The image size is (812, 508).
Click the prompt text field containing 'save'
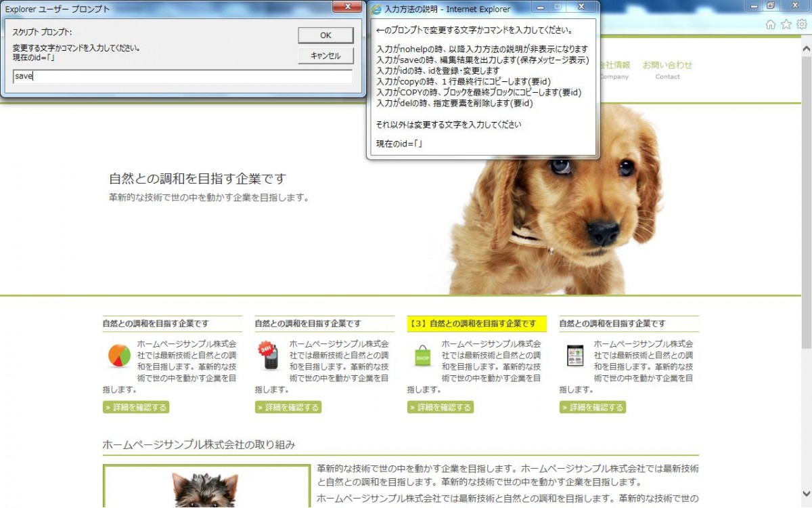pyautogui.click(x=182, y=77)
